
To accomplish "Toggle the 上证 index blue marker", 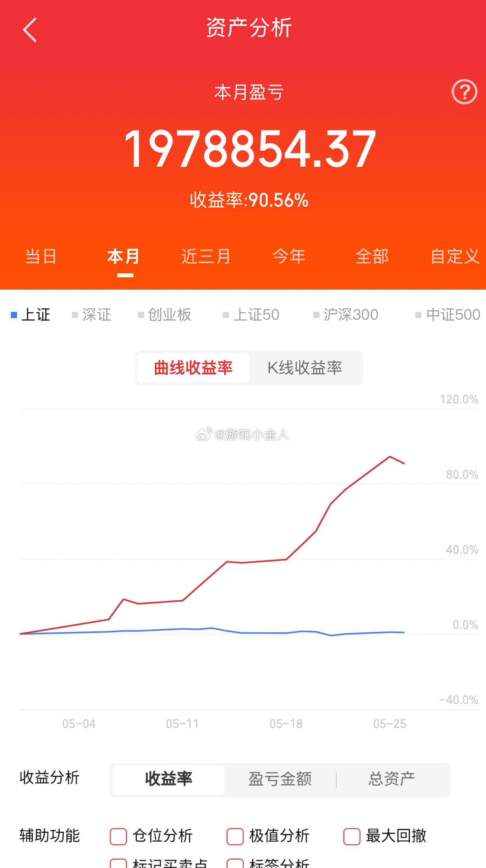I will tap(14, 315).
